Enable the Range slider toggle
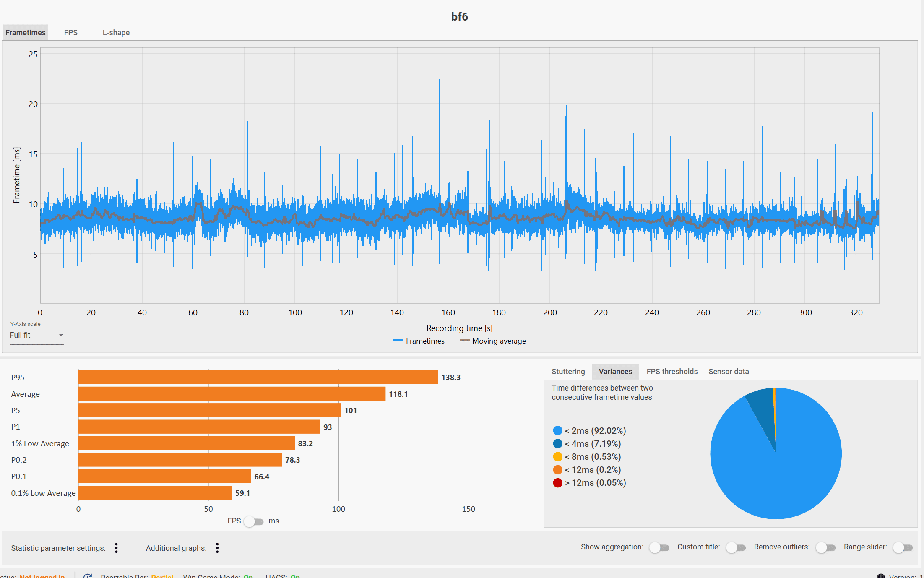 [903, 547]
